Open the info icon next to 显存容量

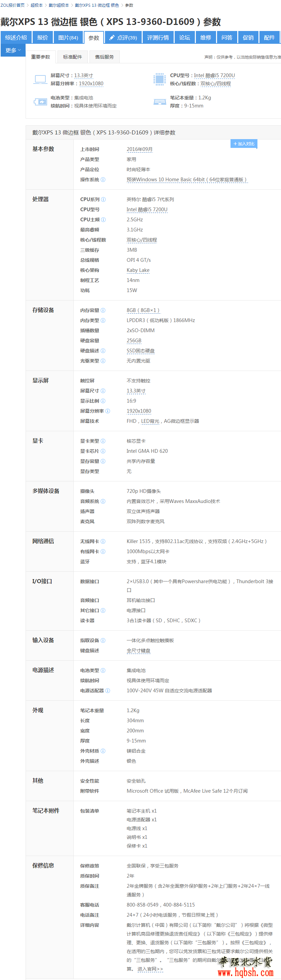pos(103,461)
